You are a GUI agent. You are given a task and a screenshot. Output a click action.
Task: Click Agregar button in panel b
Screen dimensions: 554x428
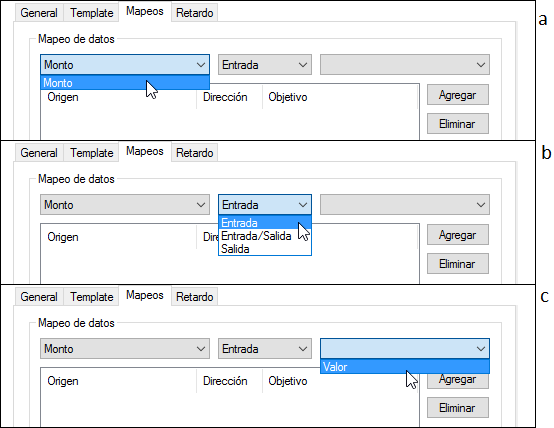pos(458,235)
